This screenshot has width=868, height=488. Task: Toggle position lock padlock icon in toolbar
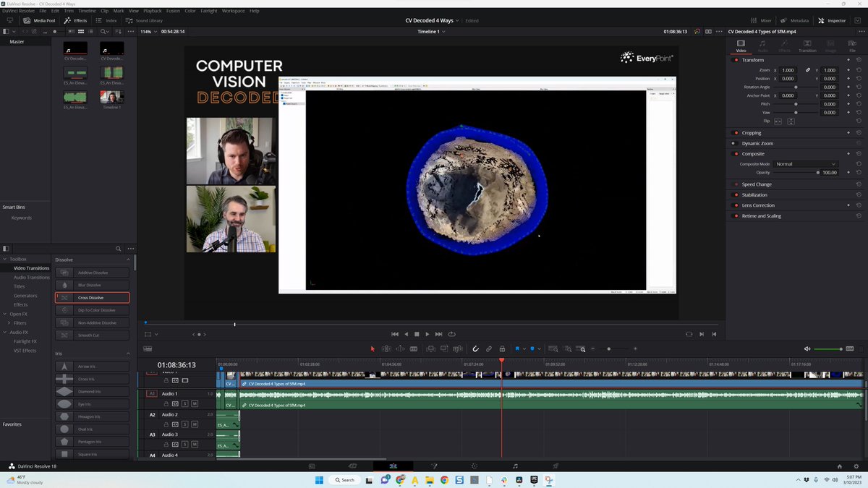click(x=502, y=348)
